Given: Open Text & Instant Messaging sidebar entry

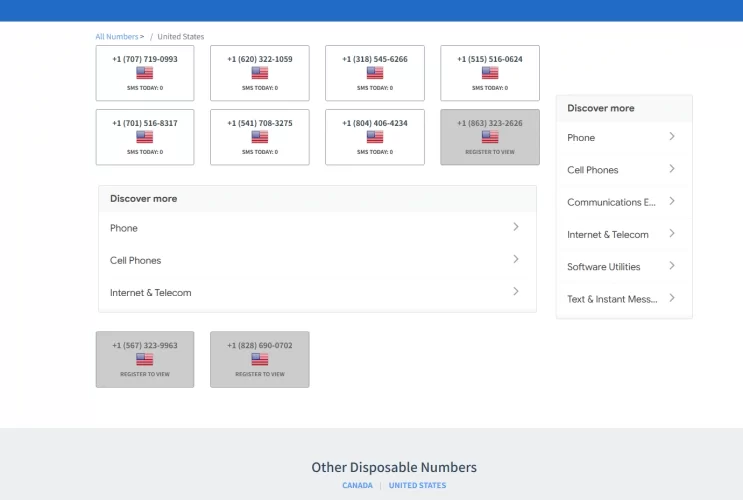Looking at the screenshot, I should [611, 299].
